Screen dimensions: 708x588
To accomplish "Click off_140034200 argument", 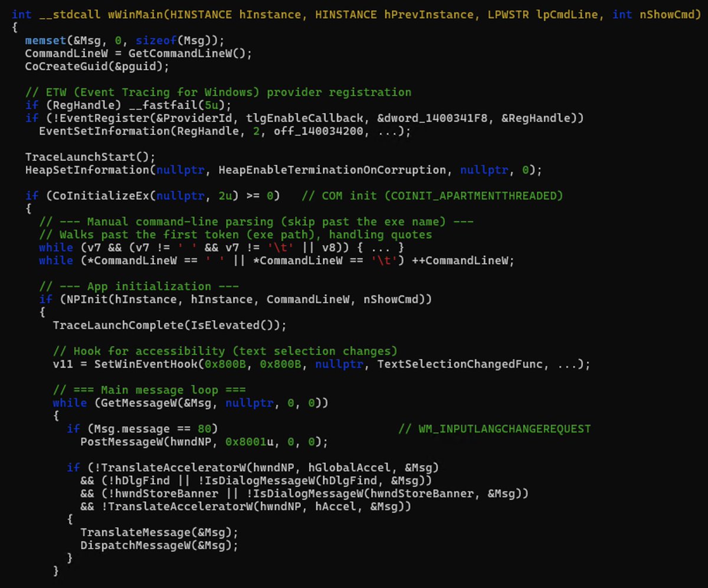I will [x=318, y=132].
